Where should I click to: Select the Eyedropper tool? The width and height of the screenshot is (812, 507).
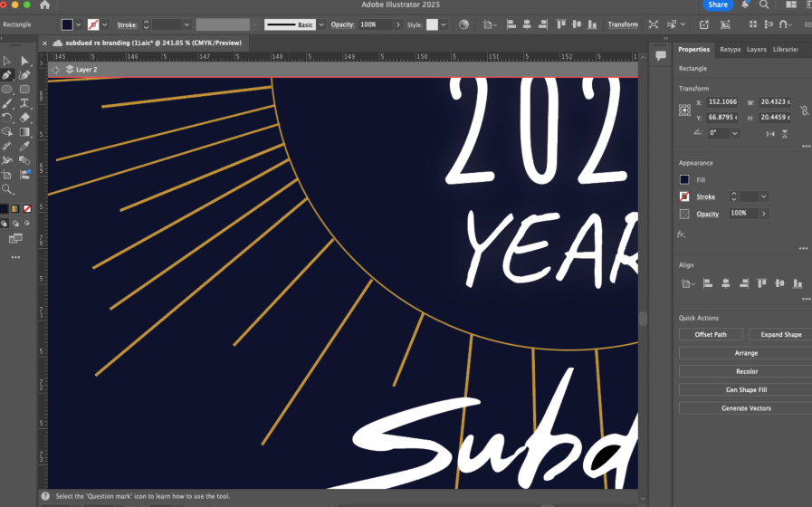point(24,147)
